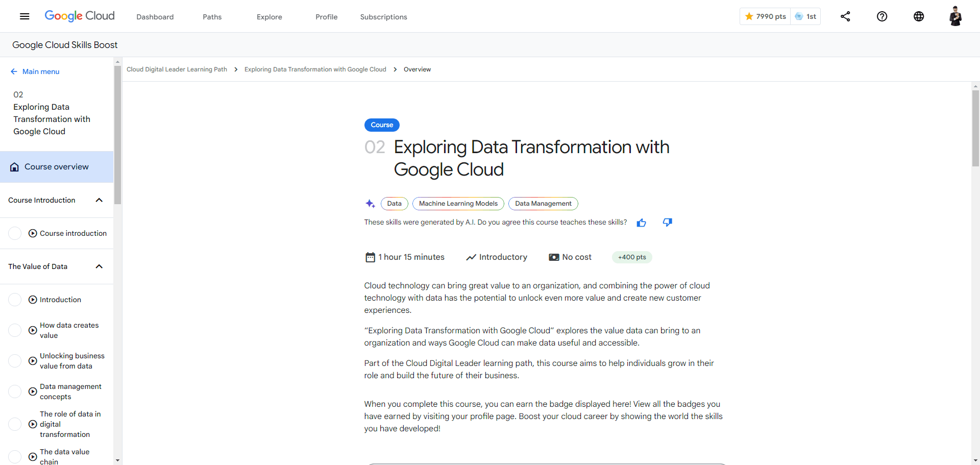980x465 pixels.
Task: Open the help question mark icon
Action: click(x=882, y=16)
